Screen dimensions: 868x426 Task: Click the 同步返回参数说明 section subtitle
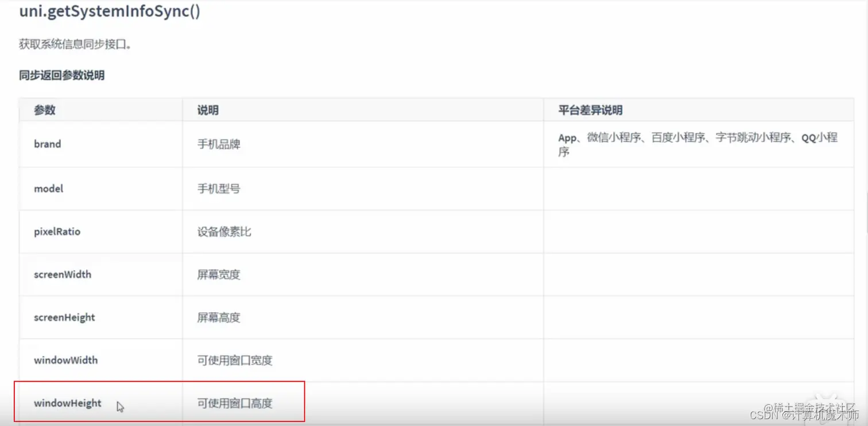tap(61, 75)
